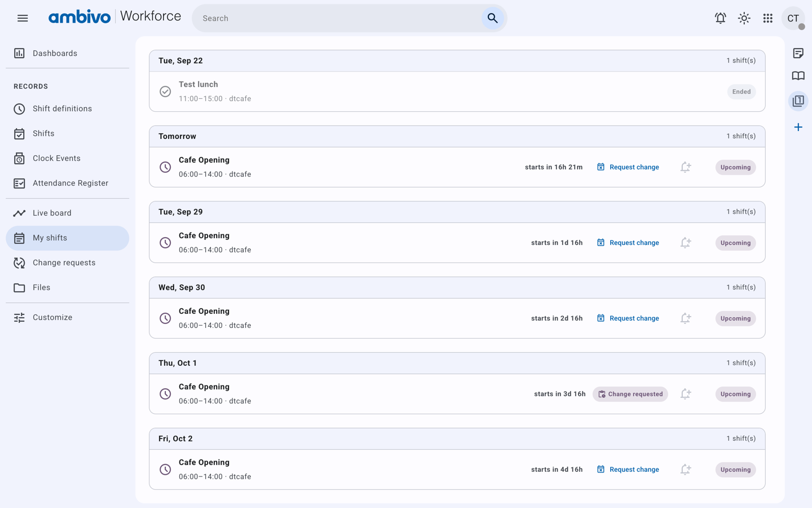The width and height of the screenshot is (812, 508).
Task: Click the checkmark icon beside Test lunch
Action: coord(165,91)
